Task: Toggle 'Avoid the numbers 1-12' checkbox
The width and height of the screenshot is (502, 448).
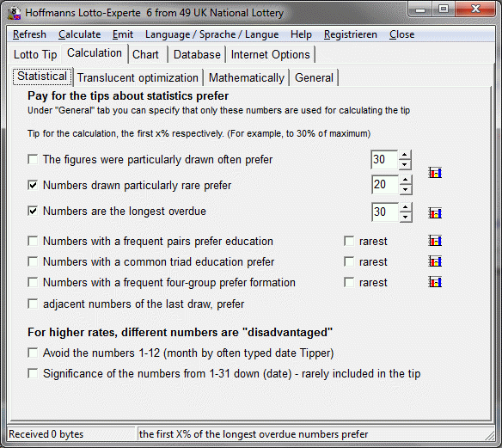Action: click(x=33, y=353)
